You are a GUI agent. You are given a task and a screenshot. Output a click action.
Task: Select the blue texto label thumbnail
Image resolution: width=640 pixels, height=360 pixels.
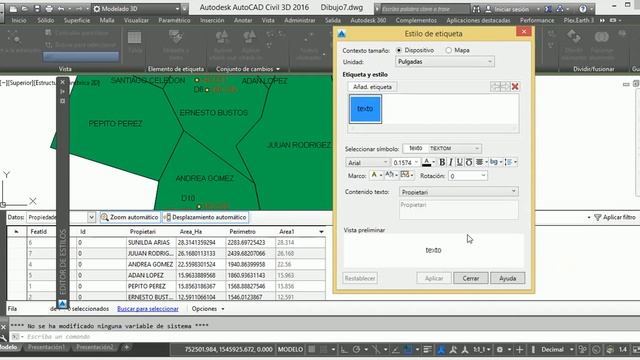365,109
